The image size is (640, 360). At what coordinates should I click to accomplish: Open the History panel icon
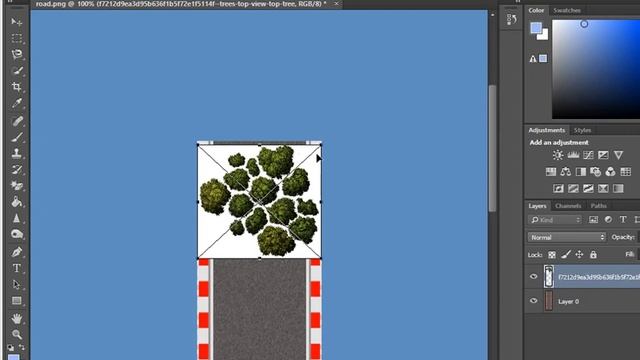[511, 19]
